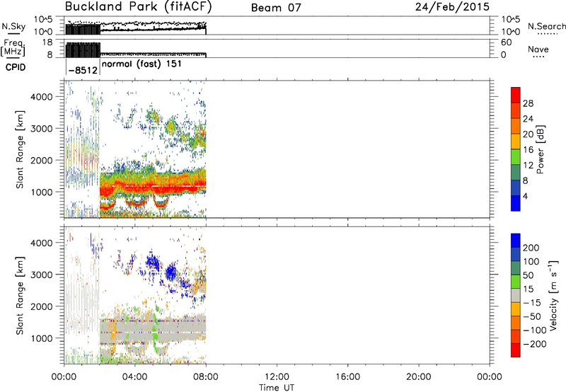Click the '12:00' time axis label
Image resolution: width=566 pixels, height=392 pixels.
click(x=277, y=377)
